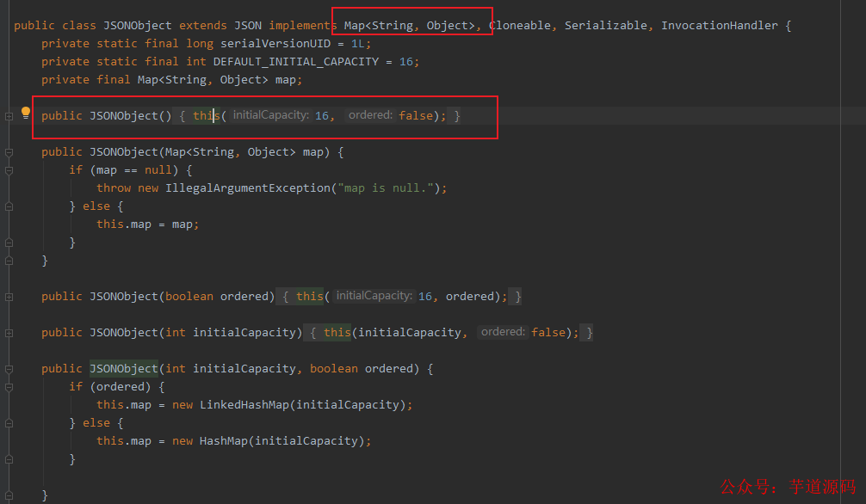Image resolution: width=866 pixels, height=504 pixels.
Task: Click 'Map<String, Object>' in the implements clause
Action: (409, 26)
